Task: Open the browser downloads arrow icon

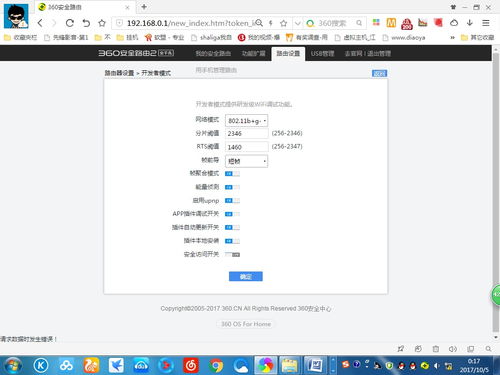Action: click(470, 23)
